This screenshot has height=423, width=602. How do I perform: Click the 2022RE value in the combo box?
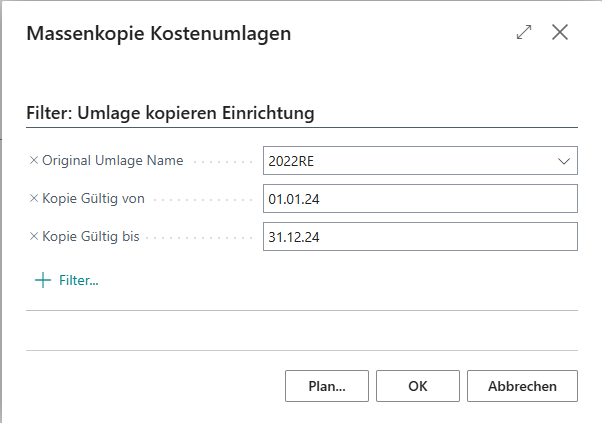[291, 161]
